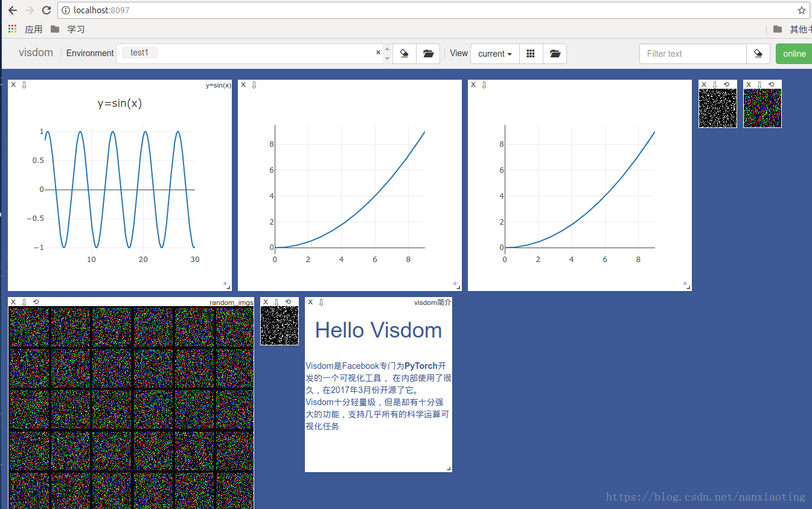
Task: Open the 学习 bookmarks folder
Action: click(68, 29)
